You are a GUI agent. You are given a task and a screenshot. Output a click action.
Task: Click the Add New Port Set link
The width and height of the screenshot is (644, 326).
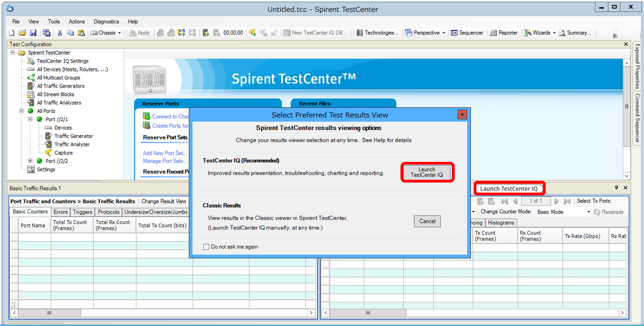tap(165, 153)
